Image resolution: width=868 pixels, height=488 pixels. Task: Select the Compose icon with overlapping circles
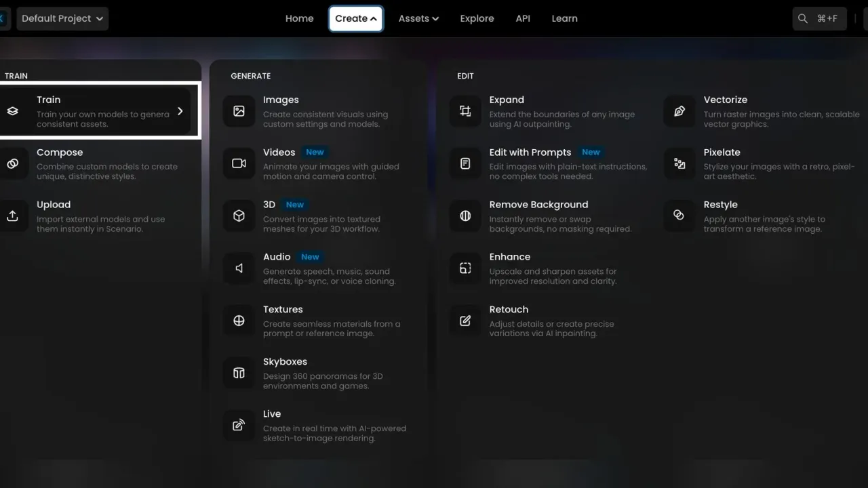12,163
